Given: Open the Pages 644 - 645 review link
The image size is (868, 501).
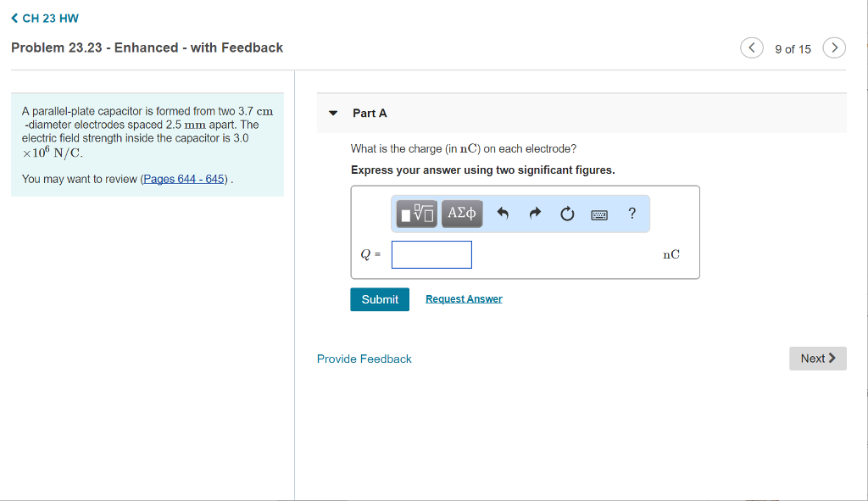Looking at the screenshot, I should coord(184,179).
